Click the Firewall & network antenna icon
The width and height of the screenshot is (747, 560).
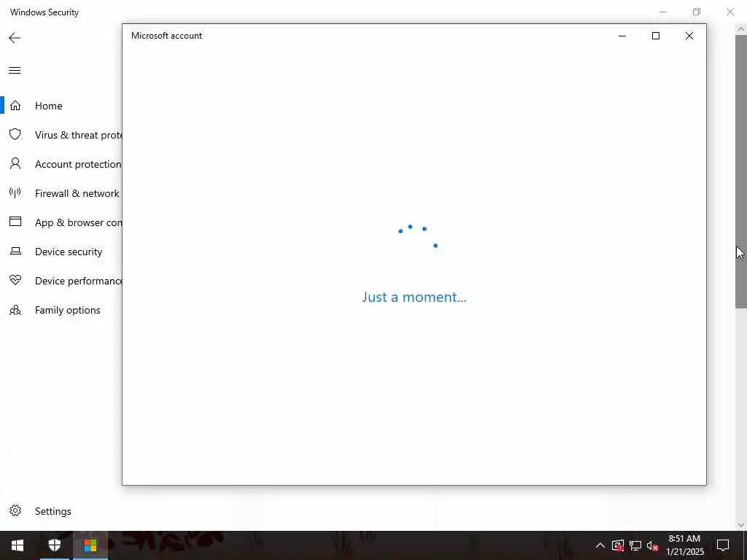(15, 192)
